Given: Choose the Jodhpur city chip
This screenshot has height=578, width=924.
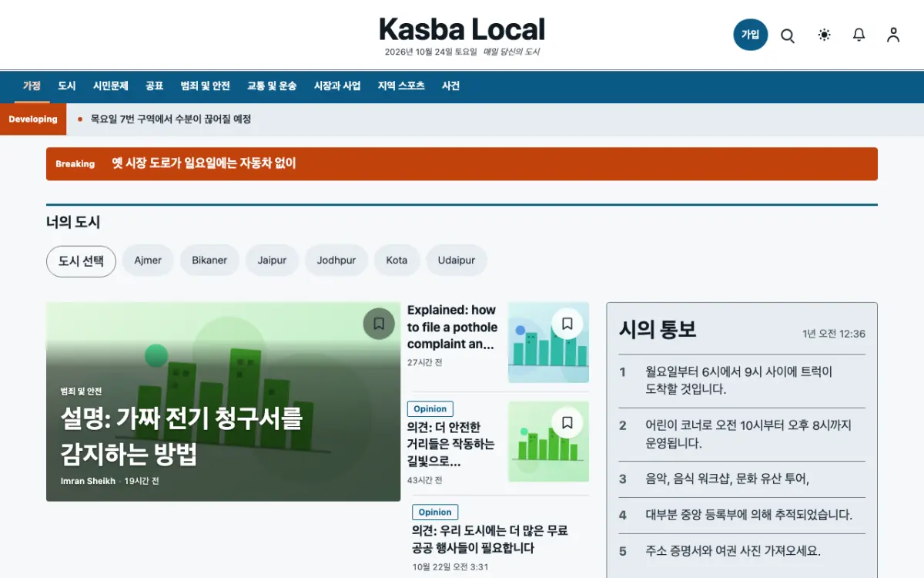Looking at the screenshot, I should coord(336,260).
